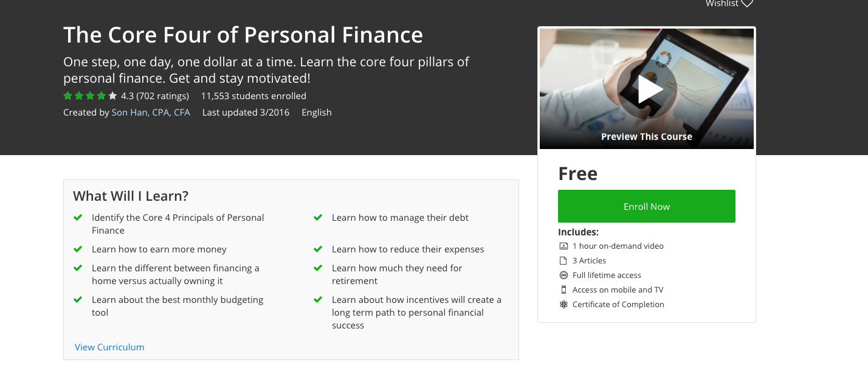Click the course title heading
Screen dimensions: 868x382
click(x=243, y=35)
